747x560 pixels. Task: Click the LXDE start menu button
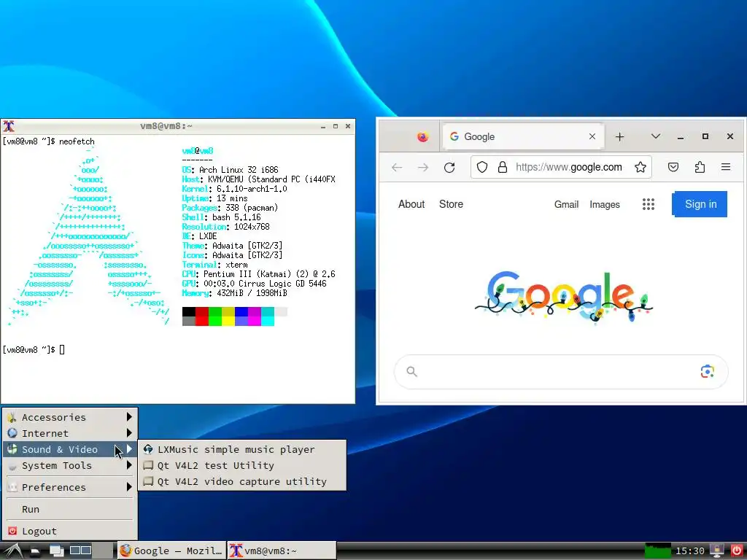pyautogui.click(x=12, y=551)
